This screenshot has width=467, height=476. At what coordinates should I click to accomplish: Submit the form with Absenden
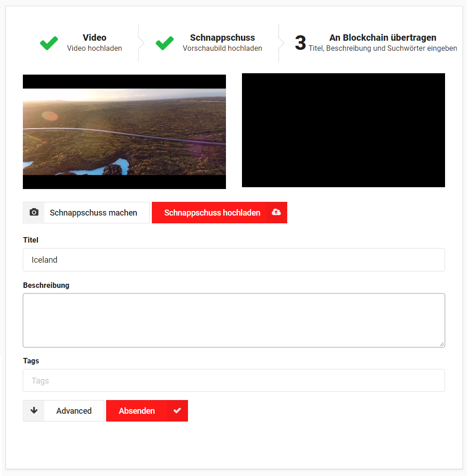[x=147, y=411]
